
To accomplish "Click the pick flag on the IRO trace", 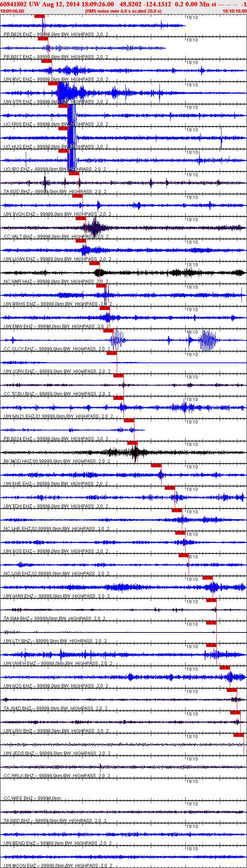I will point(64,151).
